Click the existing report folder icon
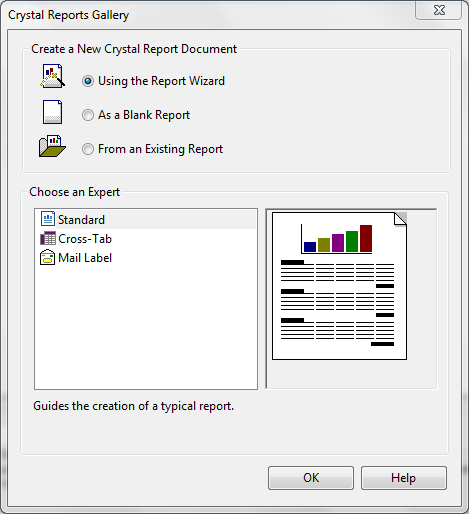 [x=52, y=146]
